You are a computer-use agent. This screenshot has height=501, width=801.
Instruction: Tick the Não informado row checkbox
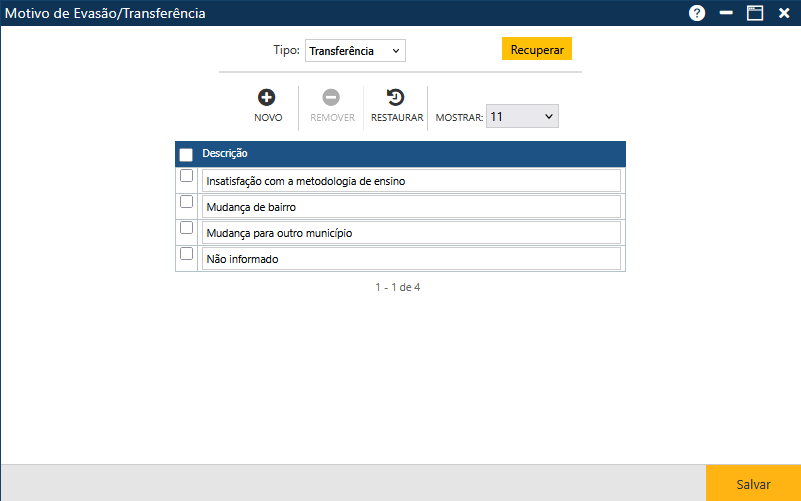click(x=186, y=254)
